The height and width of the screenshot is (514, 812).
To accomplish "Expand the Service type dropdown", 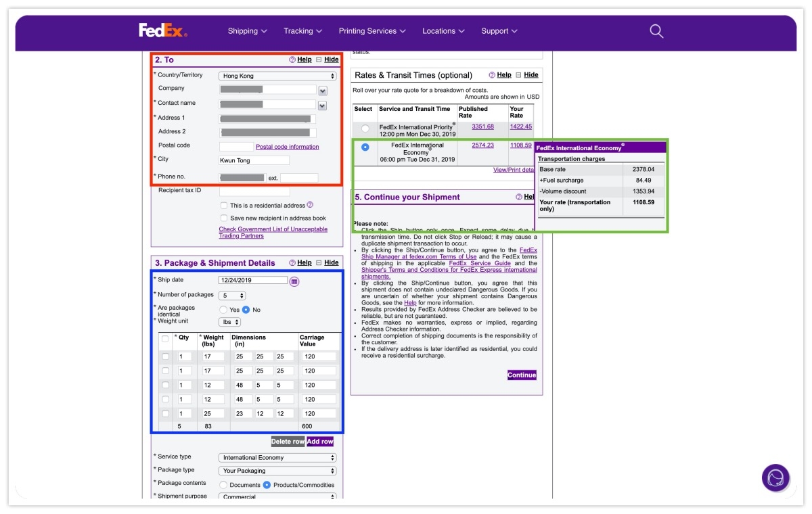I will pos(277,458).
